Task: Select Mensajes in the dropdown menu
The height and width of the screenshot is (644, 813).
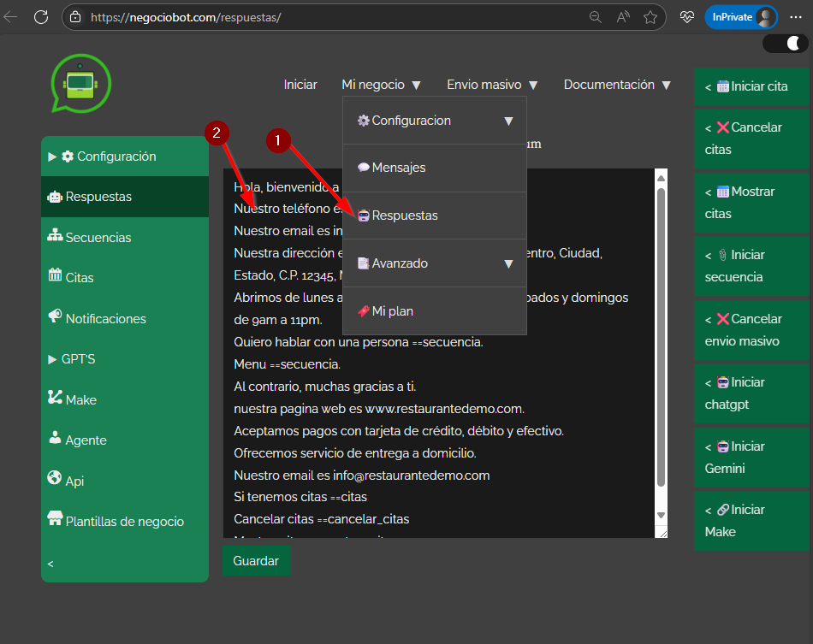Action: click(435, 168)
